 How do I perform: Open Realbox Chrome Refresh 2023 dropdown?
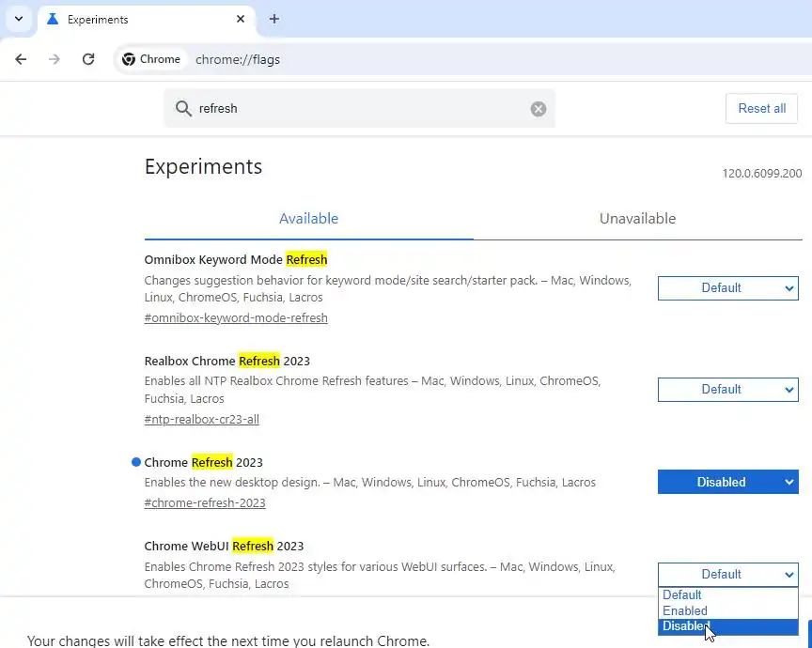click(x=728, y=389)
